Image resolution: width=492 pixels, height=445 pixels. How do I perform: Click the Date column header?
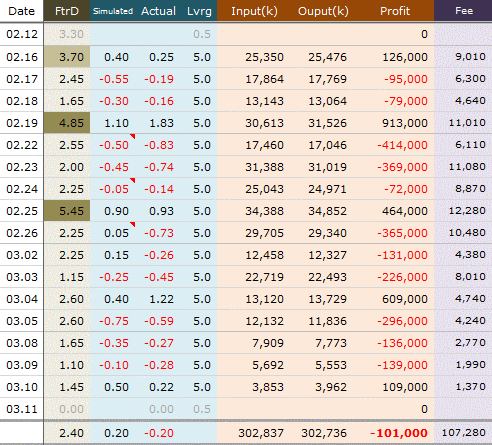point(22,11)
